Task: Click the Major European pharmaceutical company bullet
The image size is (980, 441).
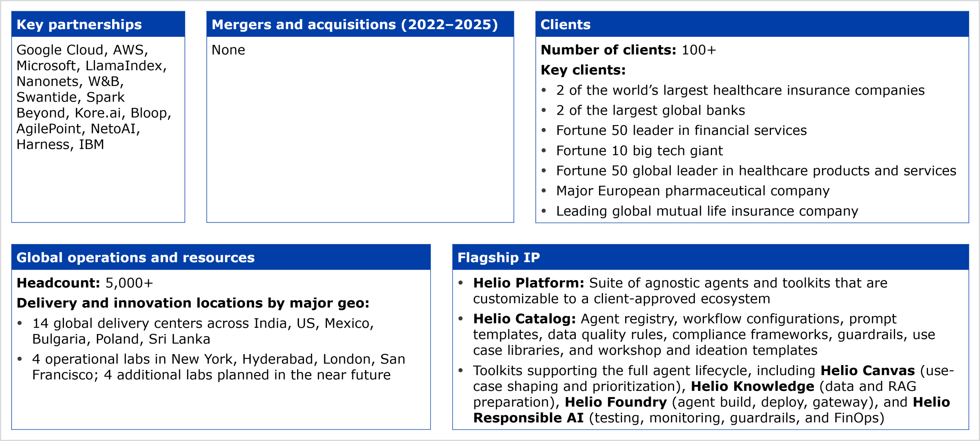Action: pos(693,191)
